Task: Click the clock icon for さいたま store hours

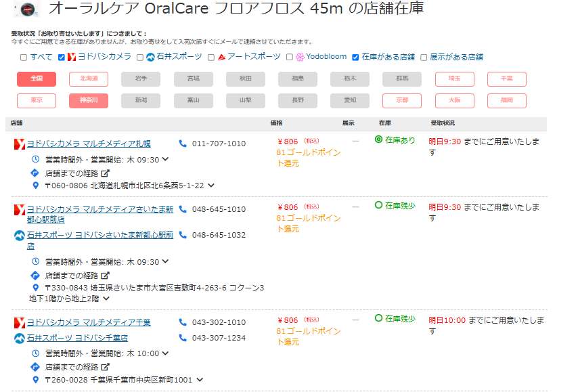Action: click(x=35, y=261)
